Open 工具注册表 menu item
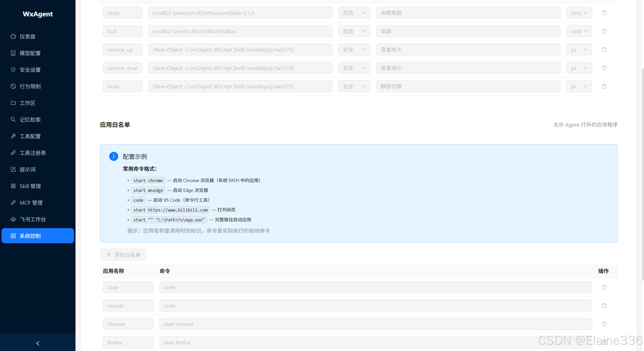Viewport: 644px width, 351px height. point(38,153)
